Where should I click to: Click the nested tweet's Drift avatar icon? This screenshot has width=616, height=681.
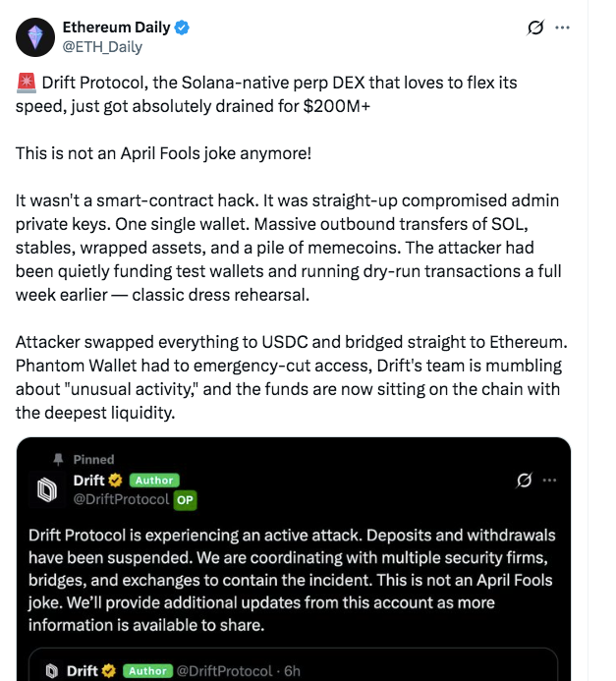pos(52,671)
